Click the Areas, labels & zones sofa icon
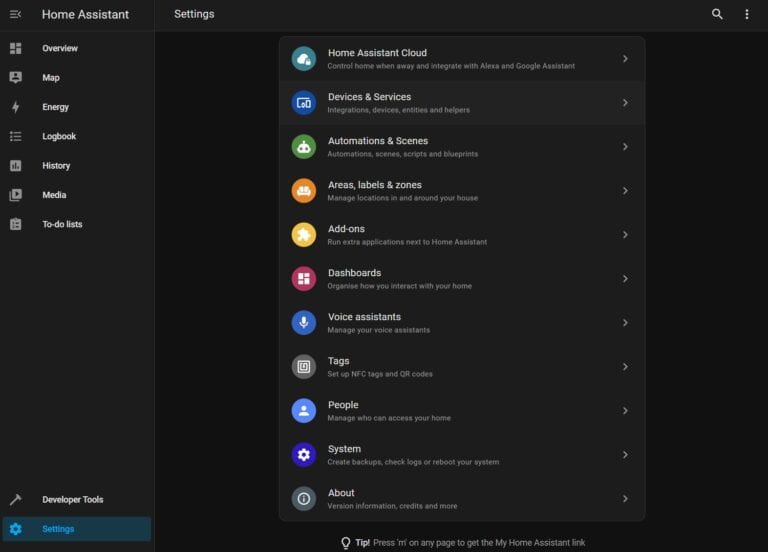This screenshot has width=768, height=552. [304, 191]
